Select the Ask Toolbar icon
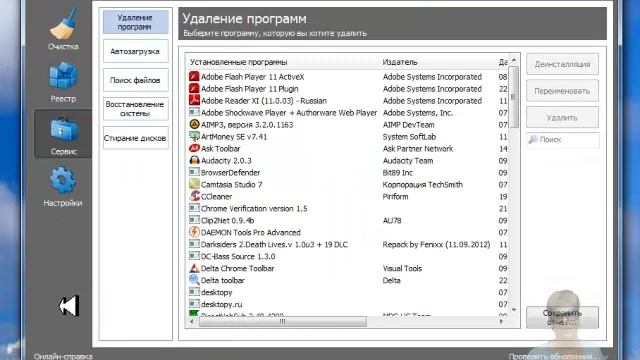 (194, 148)
